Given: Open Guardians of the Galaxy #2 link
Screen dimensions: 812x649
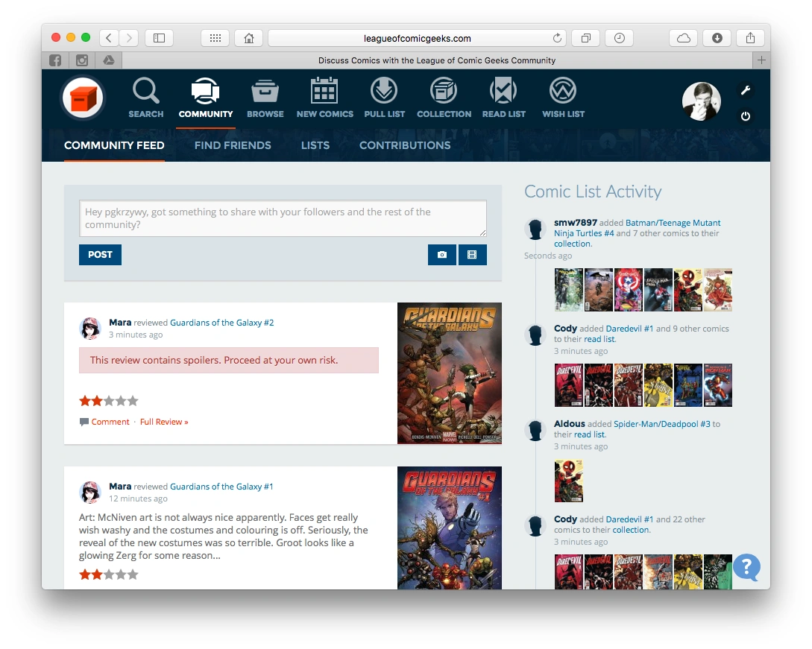Looking at the screenshot, I should pyautogui.click(x=221, y=323).
